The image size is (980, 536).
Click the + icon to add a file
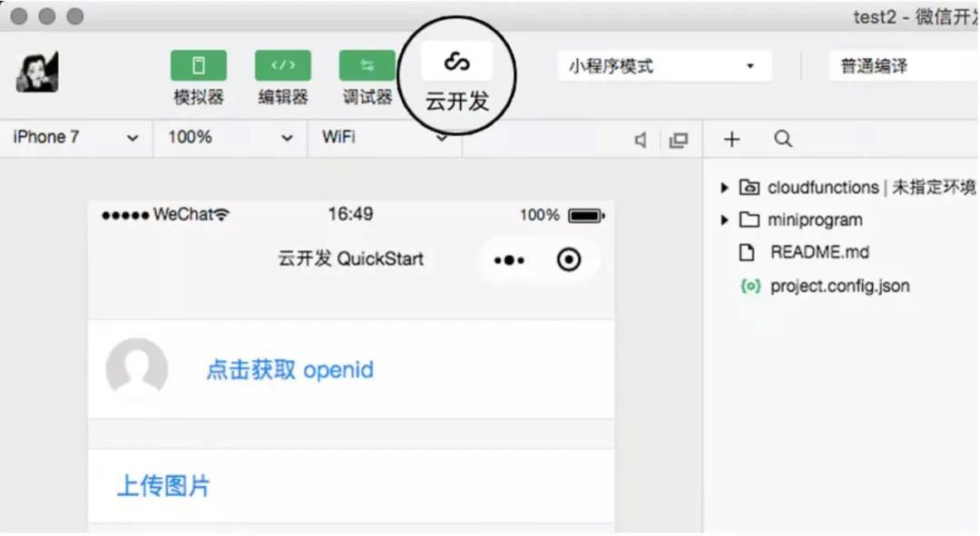(x=730, y=138)
